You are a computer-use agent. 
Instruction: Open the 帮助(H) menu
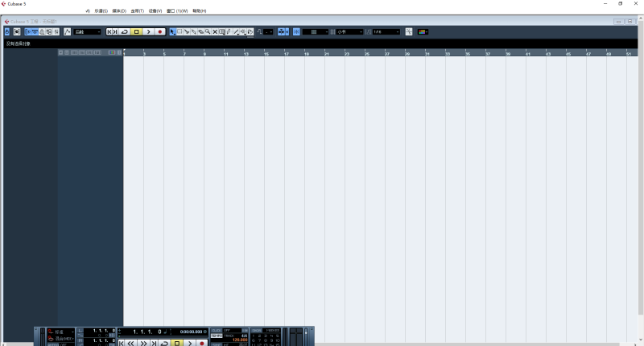pyautogui.click(x=199, y=11)
